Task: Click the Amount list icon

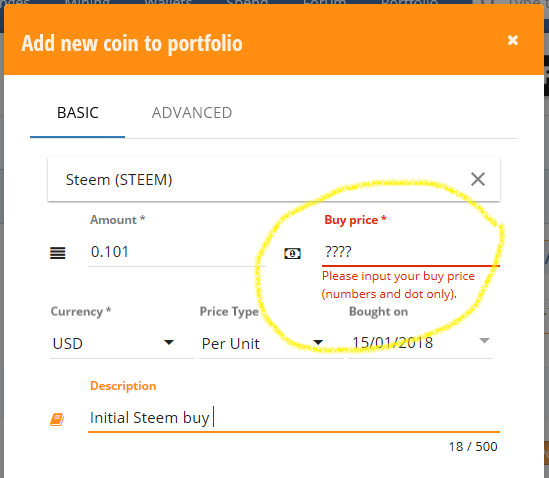Action: [57, 253]
